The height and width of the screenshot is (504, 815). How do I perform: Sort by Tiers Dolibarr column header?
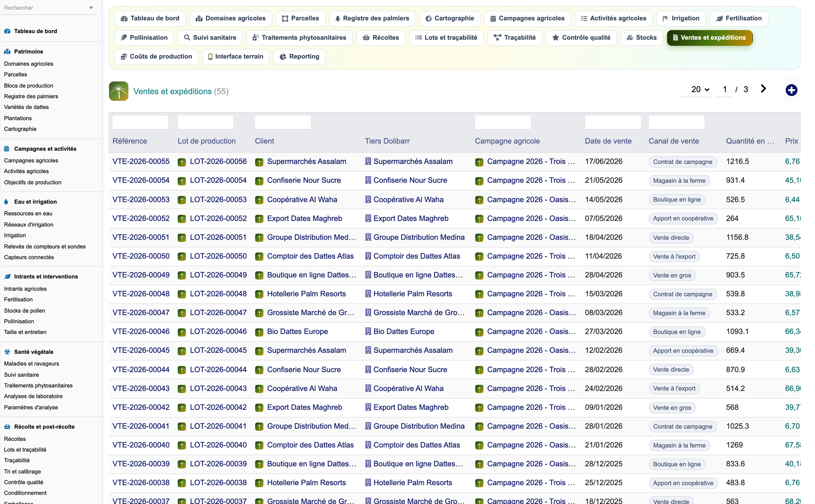tap(387, 141)
